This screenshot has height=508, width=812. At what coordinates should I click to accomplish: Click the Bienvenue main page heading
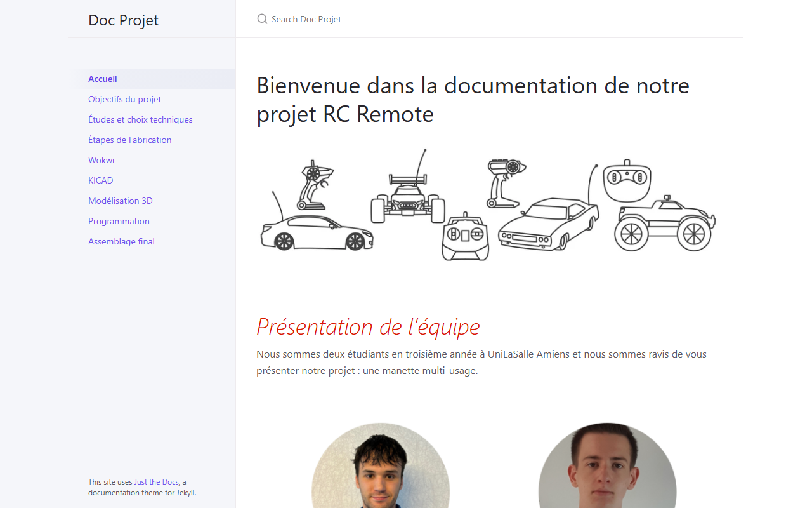[x=473, y=100]
